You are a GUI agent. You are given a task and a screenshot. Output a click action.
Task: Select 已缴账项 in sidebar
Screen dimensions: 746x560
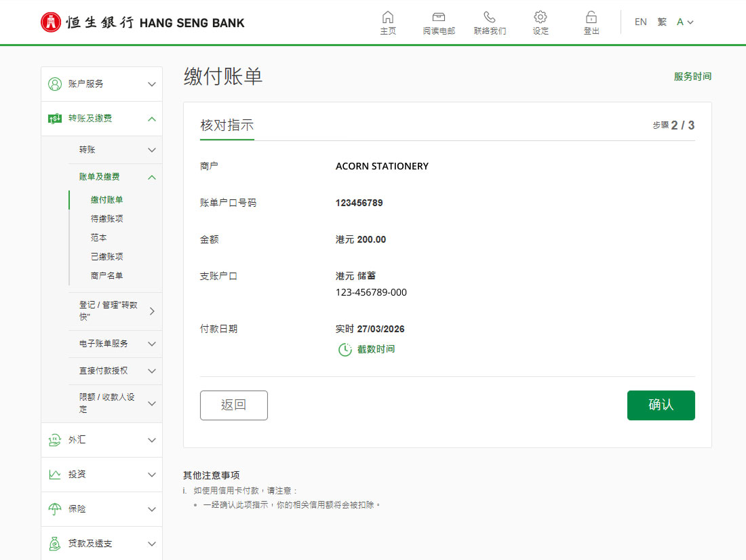[x=107, y=257]
